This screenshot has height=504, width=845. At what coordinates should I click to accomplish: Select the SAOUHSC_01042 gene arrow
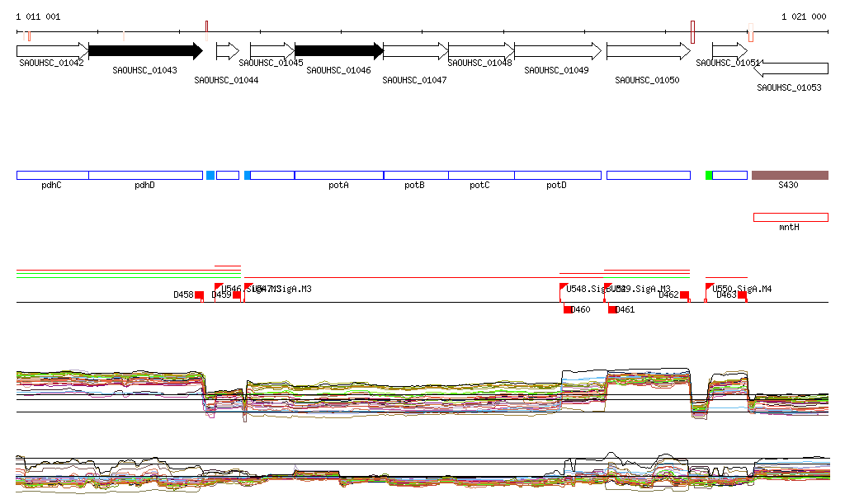51,51
